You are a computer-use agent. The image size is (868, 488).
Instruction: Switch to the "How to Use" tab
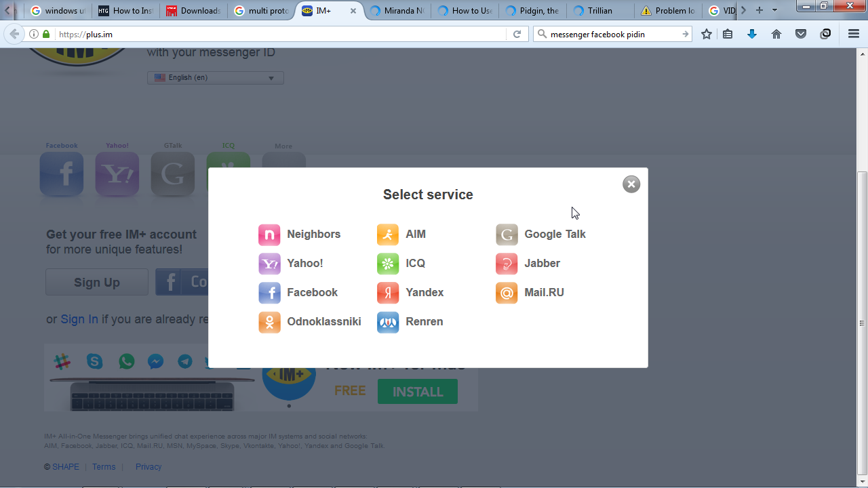point(465,11)
